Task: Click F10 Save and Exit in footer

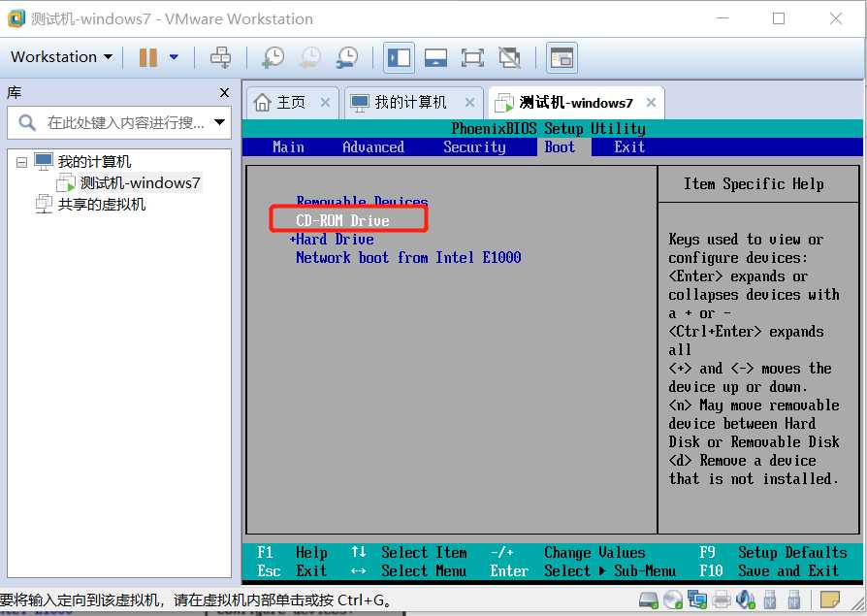Action: (x=769, y=570)
